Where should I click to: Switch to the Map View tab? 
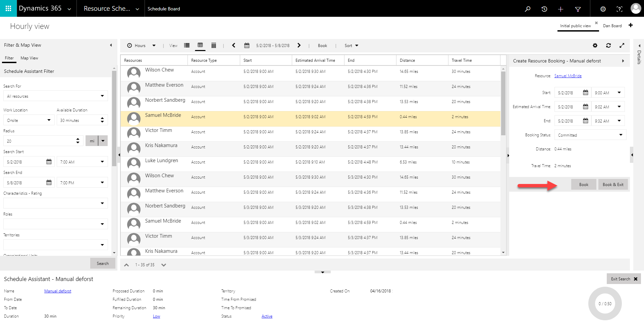click(29, 58)
